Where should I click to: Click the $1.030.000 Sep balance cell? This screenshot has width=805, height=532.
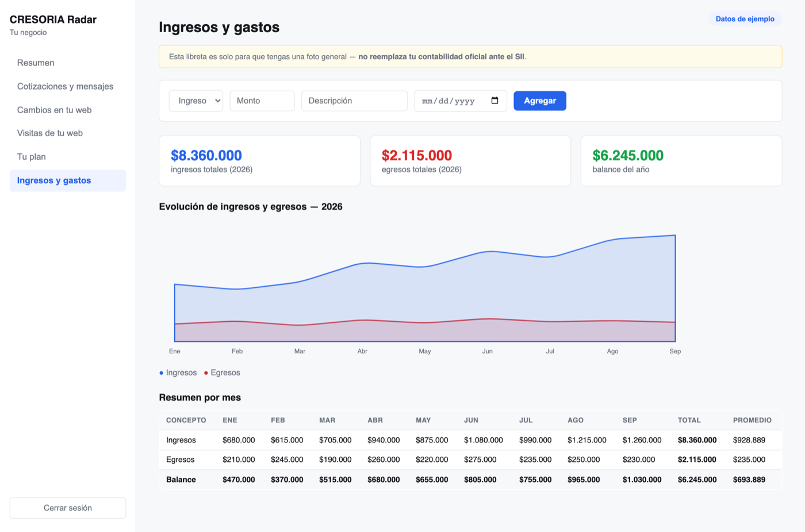642,480
